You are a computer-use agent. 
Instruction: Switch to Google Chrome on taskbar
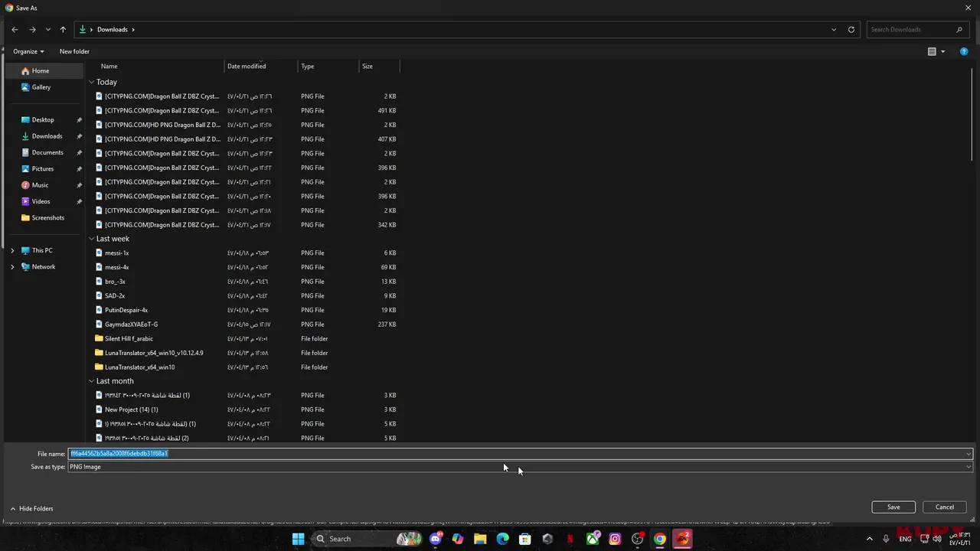pos(660,539)
